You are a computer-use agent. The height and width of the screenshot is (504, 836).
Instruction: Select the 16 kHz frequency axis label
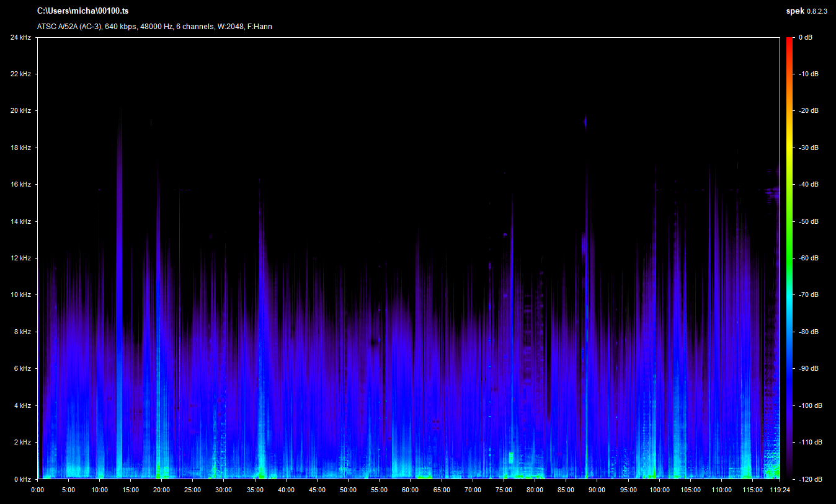point(20,184)
